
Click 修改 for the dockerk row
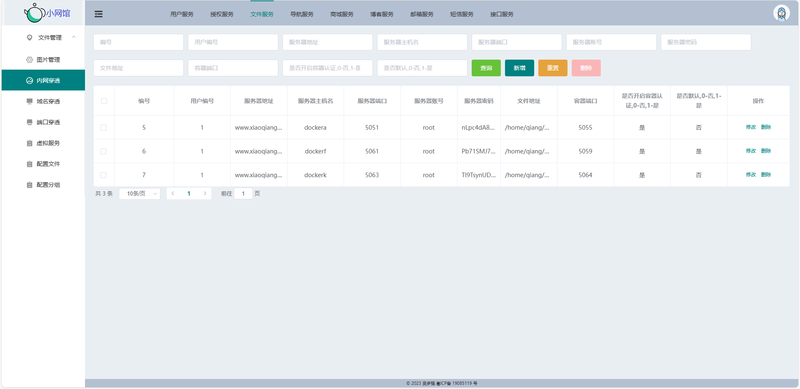[751, 175]
